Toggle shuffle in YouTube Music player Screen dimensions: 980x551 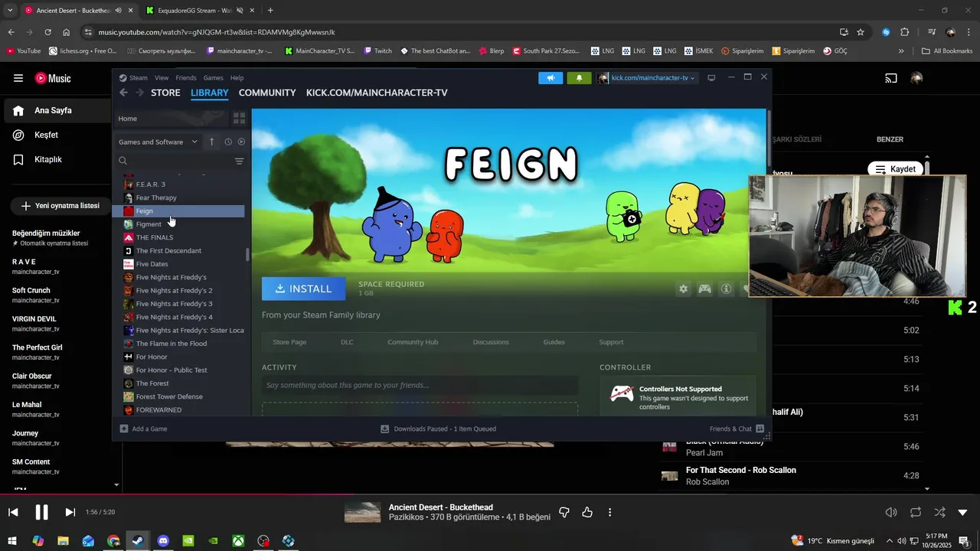(x=939, y=512)
